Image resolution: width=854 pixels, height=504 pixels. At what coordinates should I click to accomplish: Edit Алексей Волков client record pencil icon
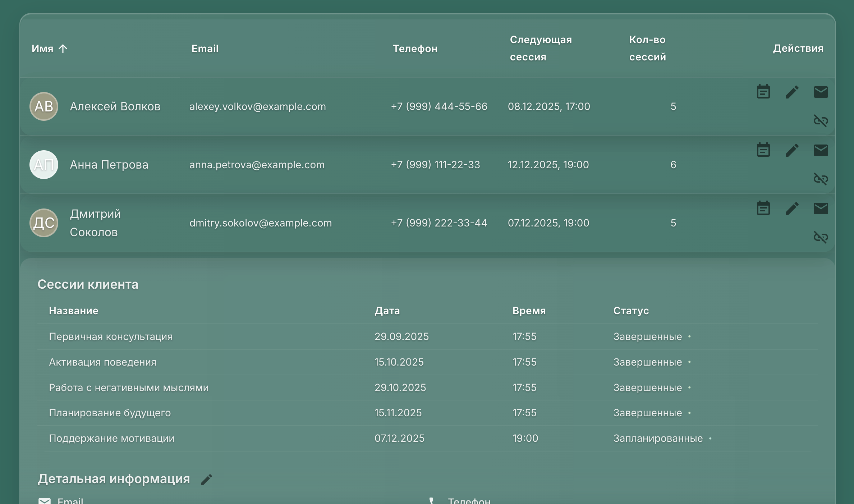(x=792, y=92)
